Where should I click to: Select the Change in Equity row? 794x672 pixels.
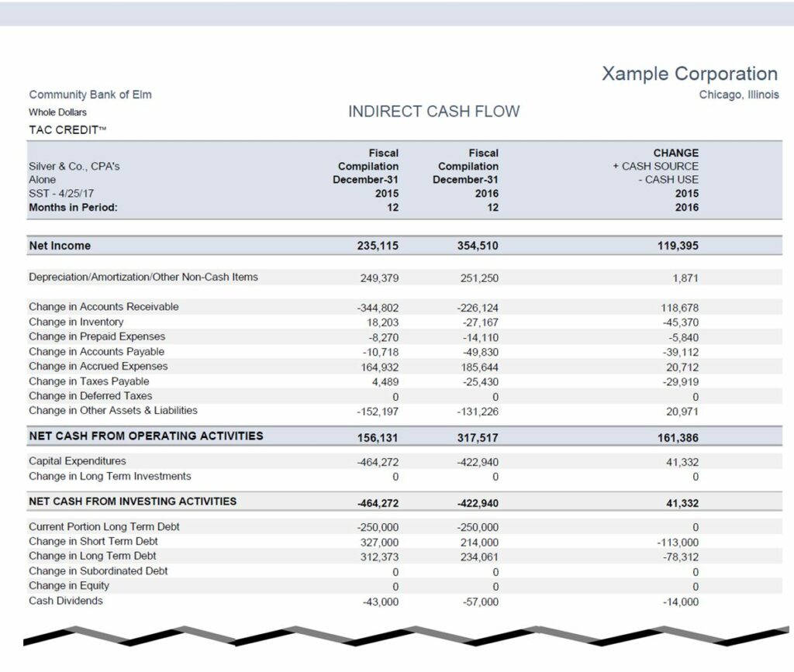[x=71, y=586]
